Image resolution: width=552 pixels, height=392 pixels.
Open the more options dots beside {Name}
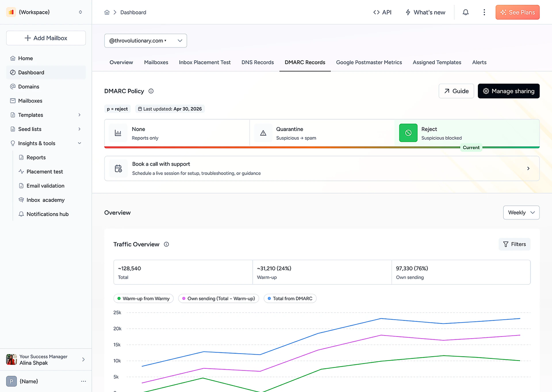coord(84,381)
